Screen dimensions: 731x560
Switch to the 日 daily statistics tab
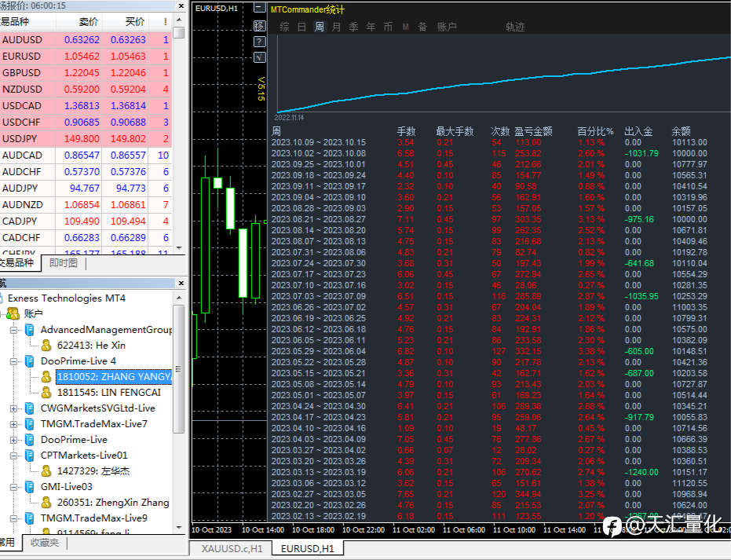point(302,27)
